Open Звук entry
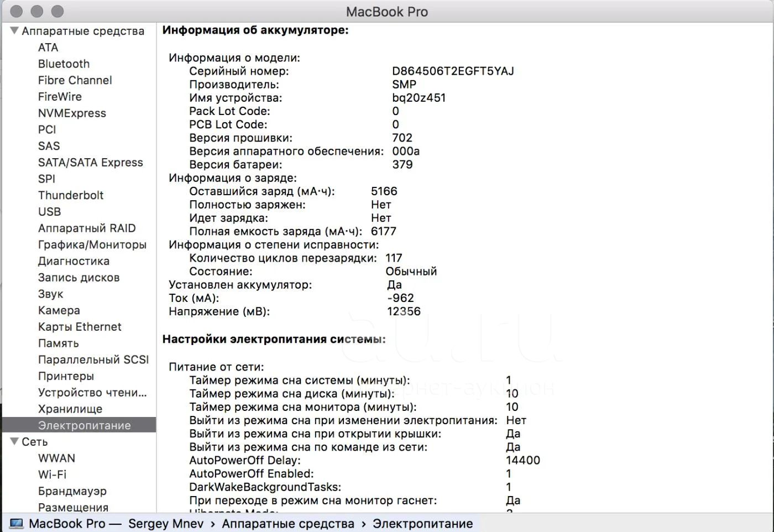Image resolution: width=774 pixels, height=532 pixels. click(50, 294)
